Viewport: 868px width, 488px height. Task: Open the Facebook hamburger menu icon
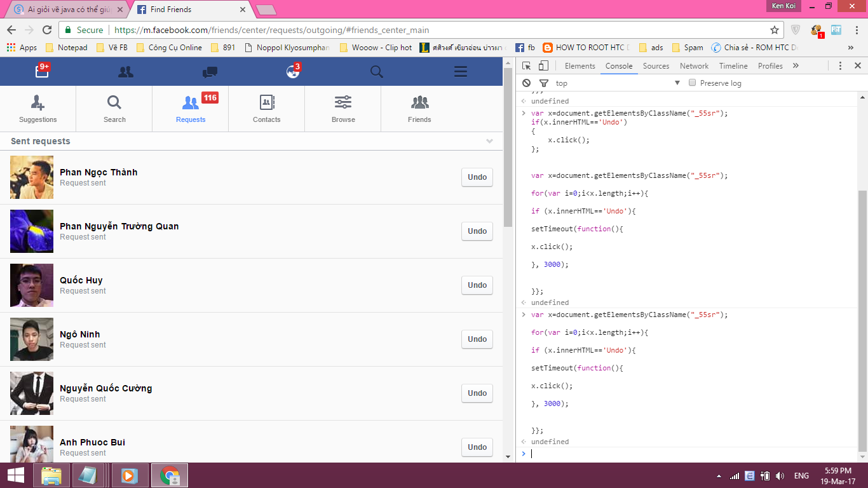tap(461, 72)
